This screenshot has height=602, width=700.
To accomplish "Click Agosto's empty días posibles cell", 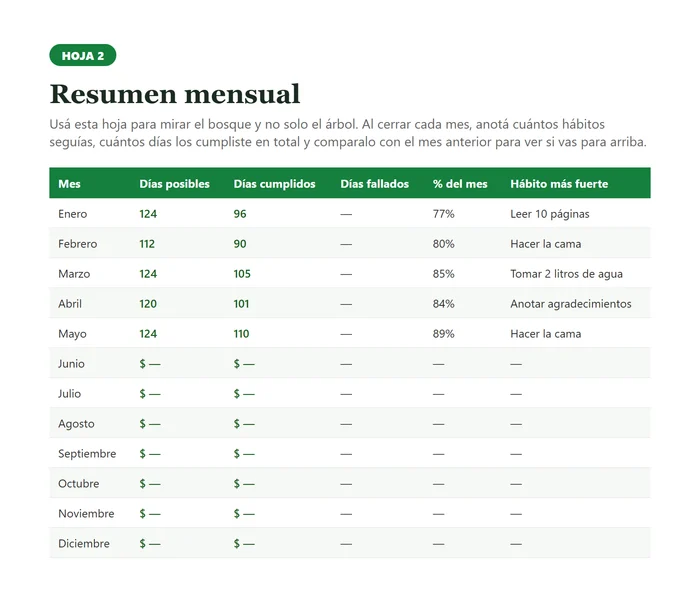I will pos(150,423).
